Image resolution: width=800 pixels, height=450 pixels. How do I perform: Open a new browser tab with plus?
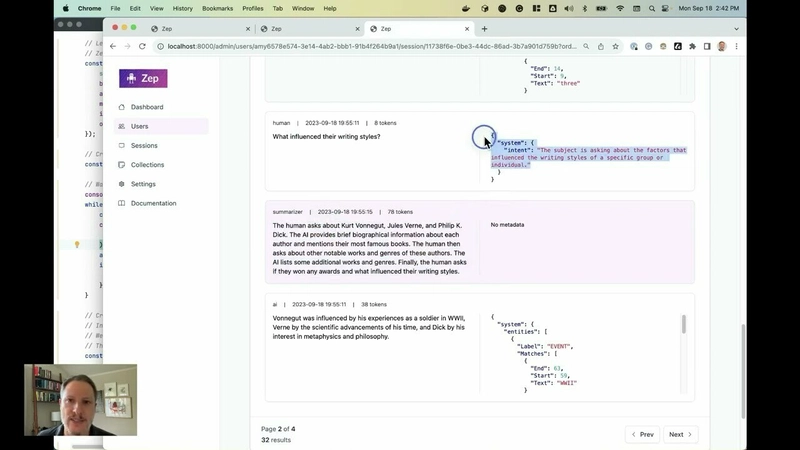pos(485,29)
